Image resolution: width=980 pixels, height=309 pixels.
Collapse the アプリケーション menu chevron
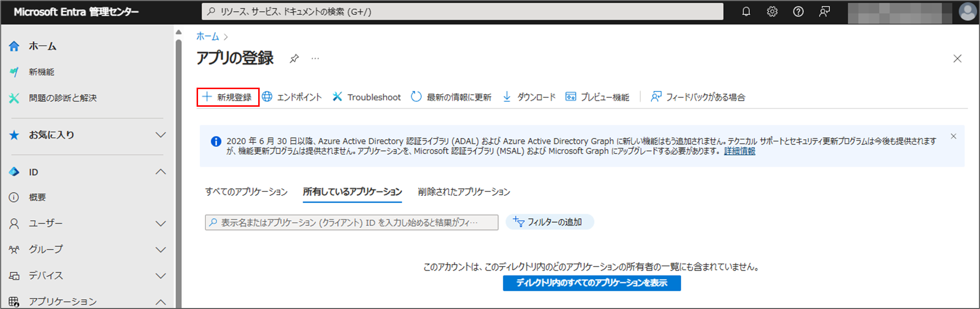click(x=160, y=302)
